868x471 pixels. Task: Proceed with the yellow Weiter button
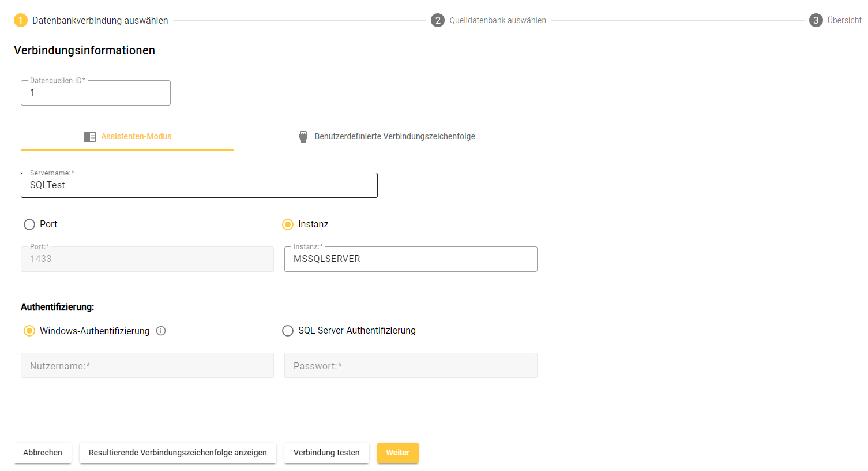397,453
